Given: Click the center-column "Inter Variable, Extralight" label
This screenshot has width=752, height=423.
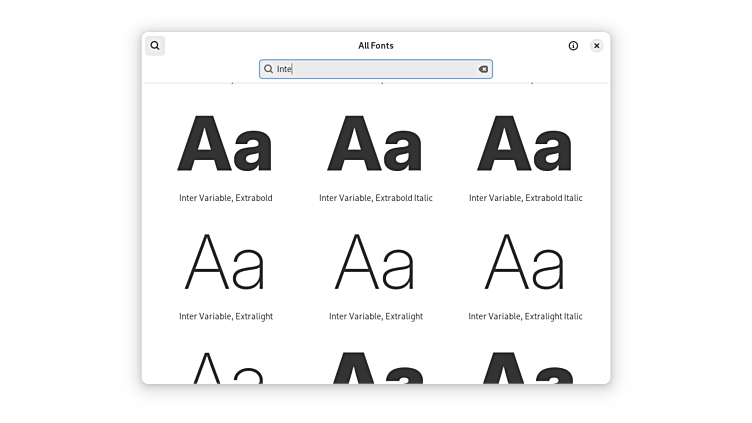Looking at the screenshot, I should 375,316.
